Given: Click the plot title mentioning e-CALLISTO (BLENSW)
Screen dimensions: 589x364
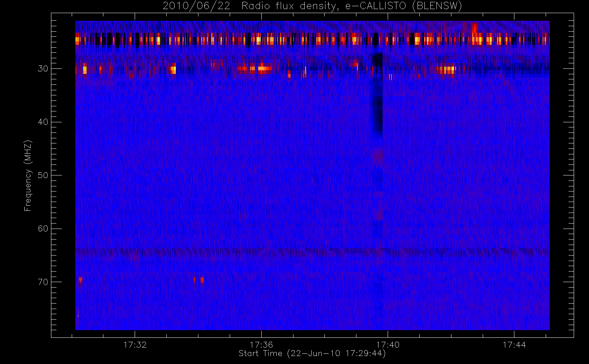Looking at the screenshot, I should pos(312,6).
